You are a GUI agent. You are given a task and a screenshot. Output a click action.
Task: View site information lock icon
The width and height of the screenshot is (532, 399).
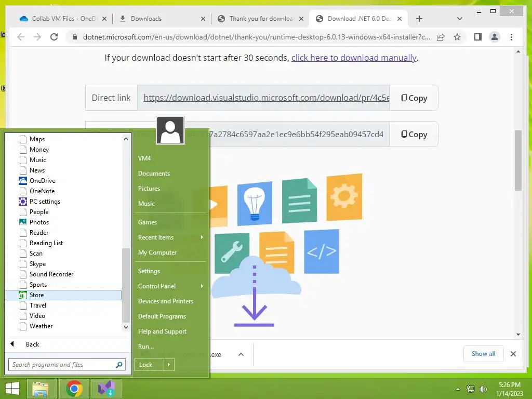tap(75, 37)
